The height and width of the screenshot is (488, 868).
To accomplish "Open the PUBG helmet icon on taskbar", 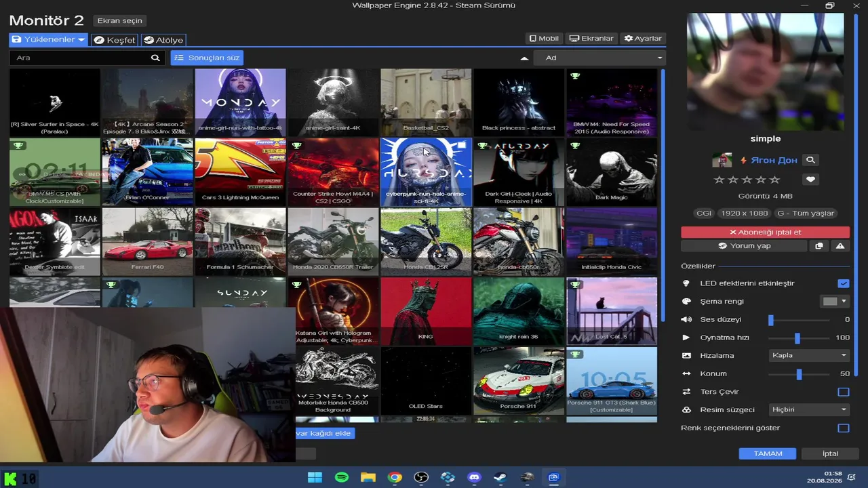I will [527, 477].
